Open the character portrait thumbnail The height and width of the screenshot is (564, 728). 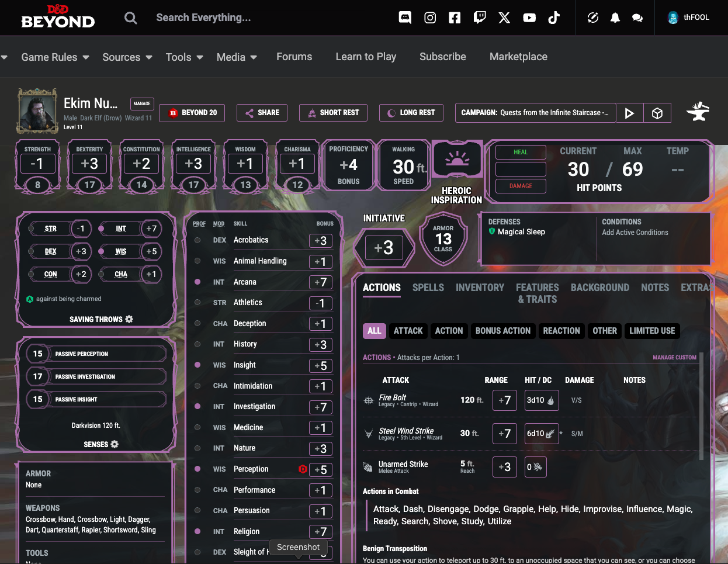pos(38,110)
